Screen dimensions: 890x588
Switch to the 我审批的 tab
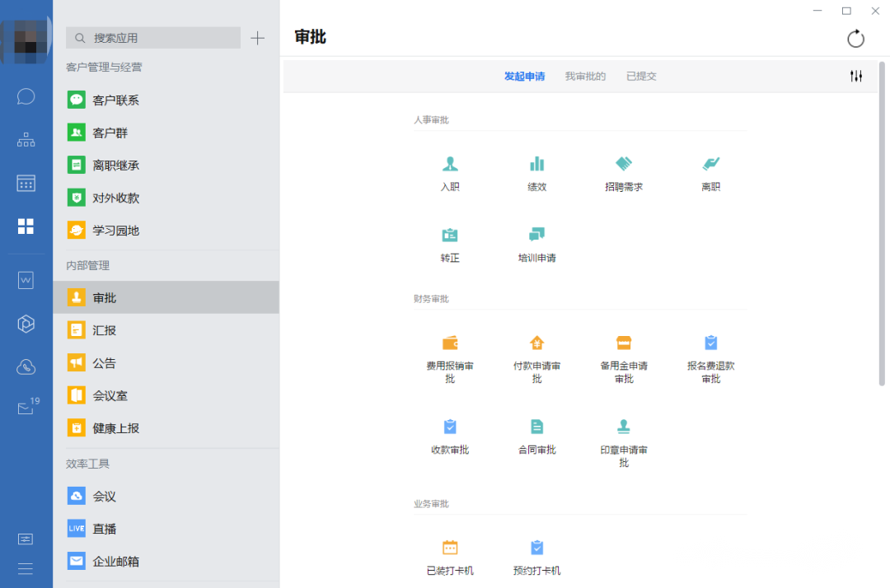pos(585,77)
